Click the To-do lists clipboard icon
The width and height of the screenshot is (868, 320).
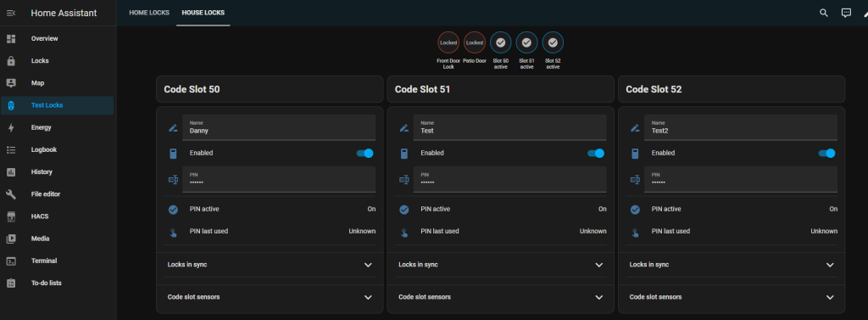[x=10, y=283]
